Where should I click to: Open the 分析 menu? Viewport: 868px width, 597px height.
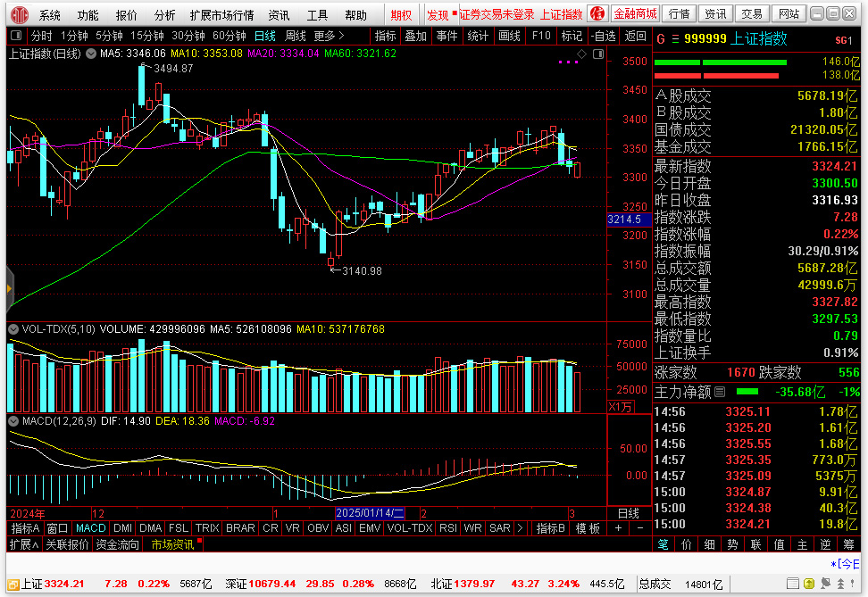click(164, 15)
